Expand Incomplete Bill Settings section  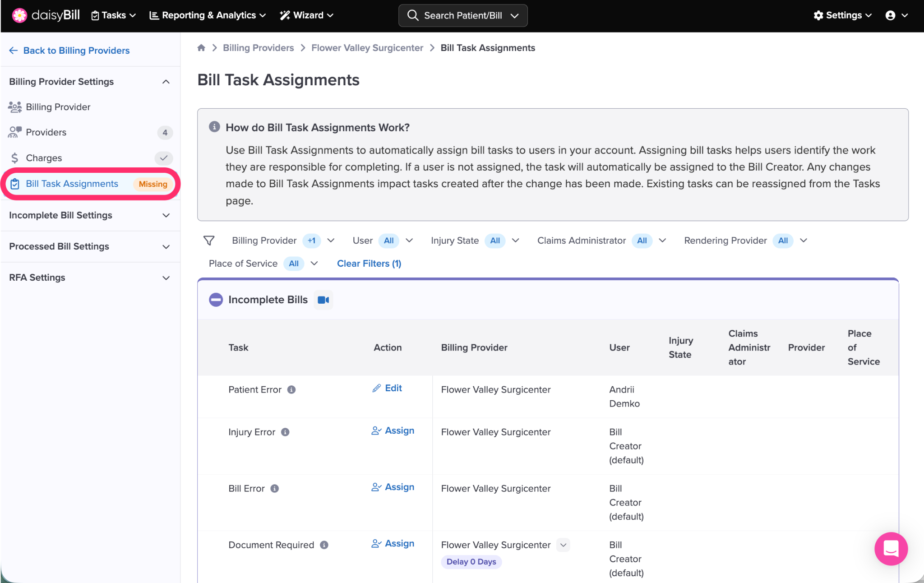[x=166, y=216]
